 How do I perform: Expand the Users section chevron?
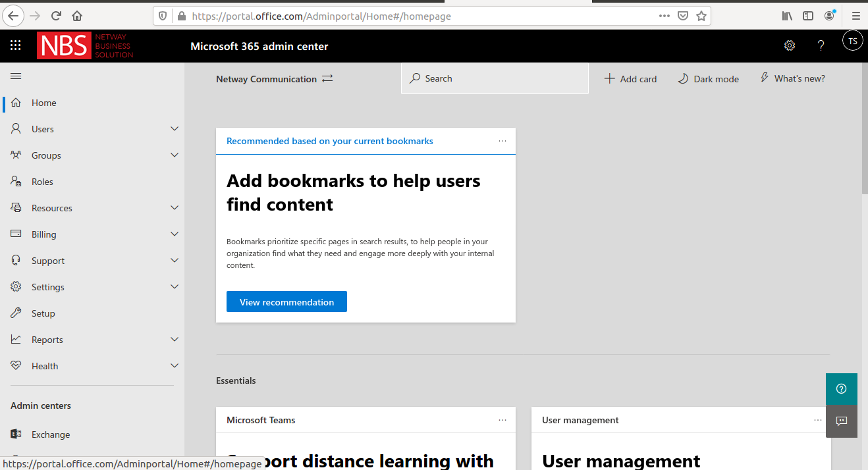[x=175, y=129]
